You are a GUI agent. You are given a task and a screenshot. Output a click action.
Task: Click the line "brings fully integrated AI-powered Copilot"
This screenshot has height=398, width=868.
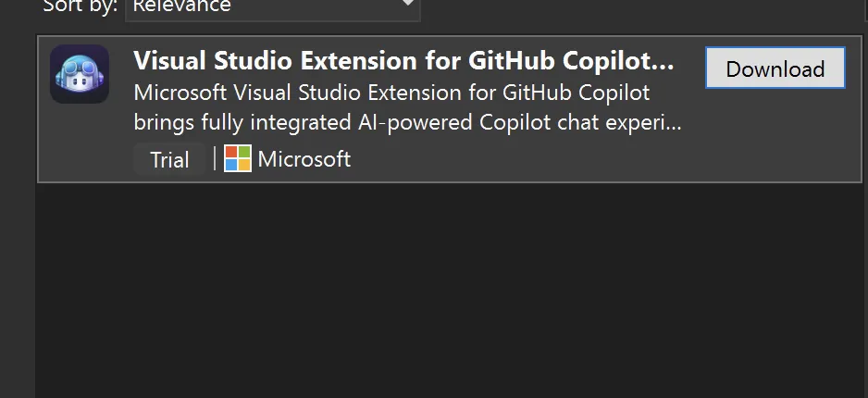[407, 123]
